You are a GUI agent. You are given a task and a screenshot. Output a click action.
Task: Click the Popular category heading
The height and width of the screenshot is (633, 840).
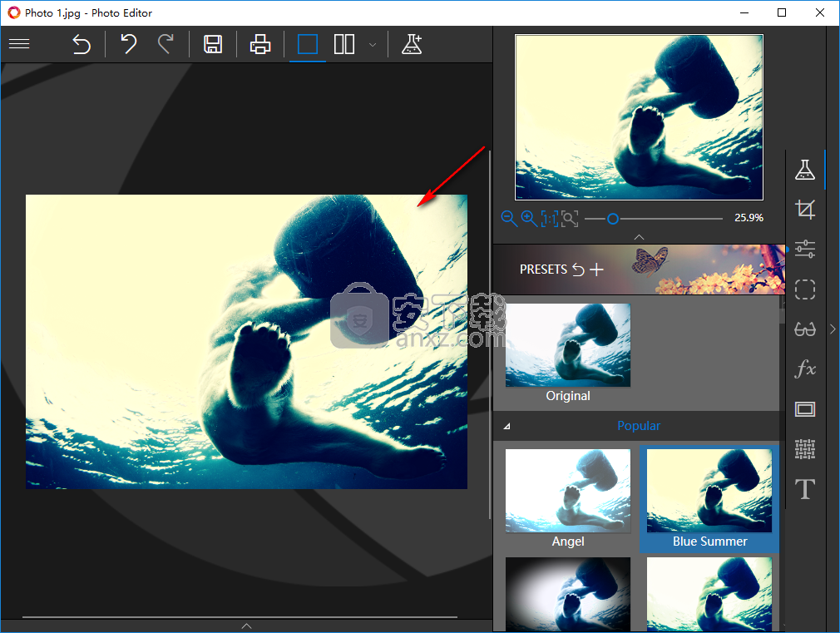tap(639, 426)
